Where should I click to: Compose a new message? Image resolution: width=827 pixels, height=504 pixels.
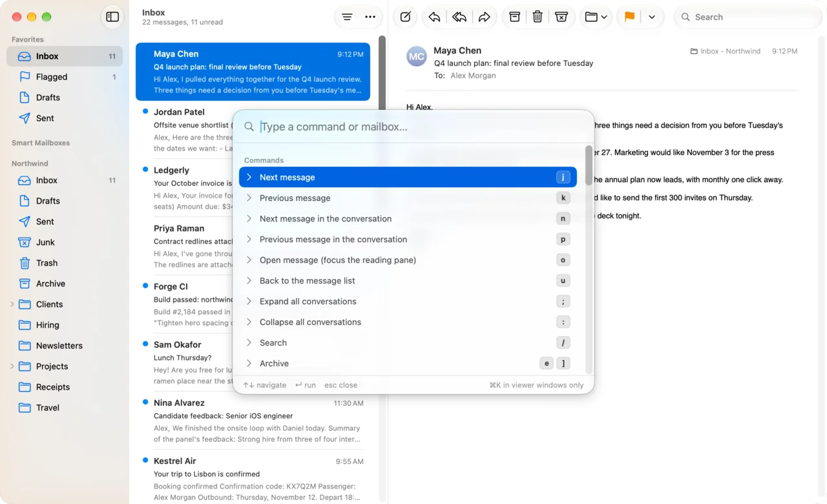[405, 17]
